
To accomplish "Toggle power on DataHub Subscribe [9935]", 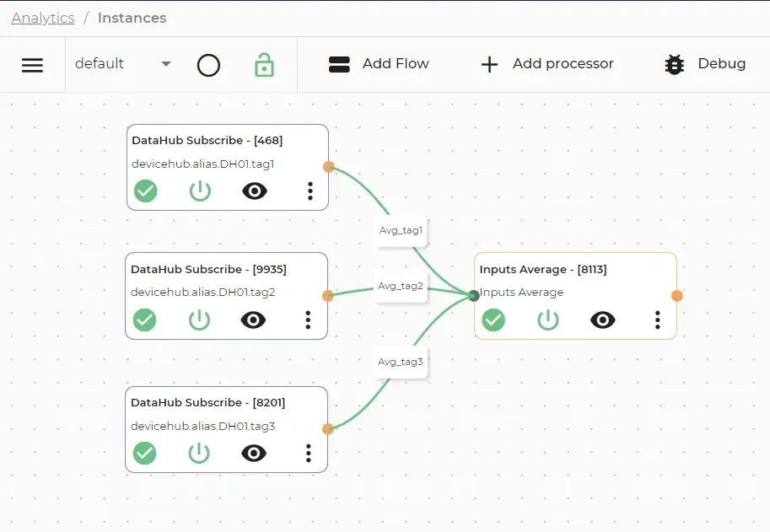I will pos(199,320).
